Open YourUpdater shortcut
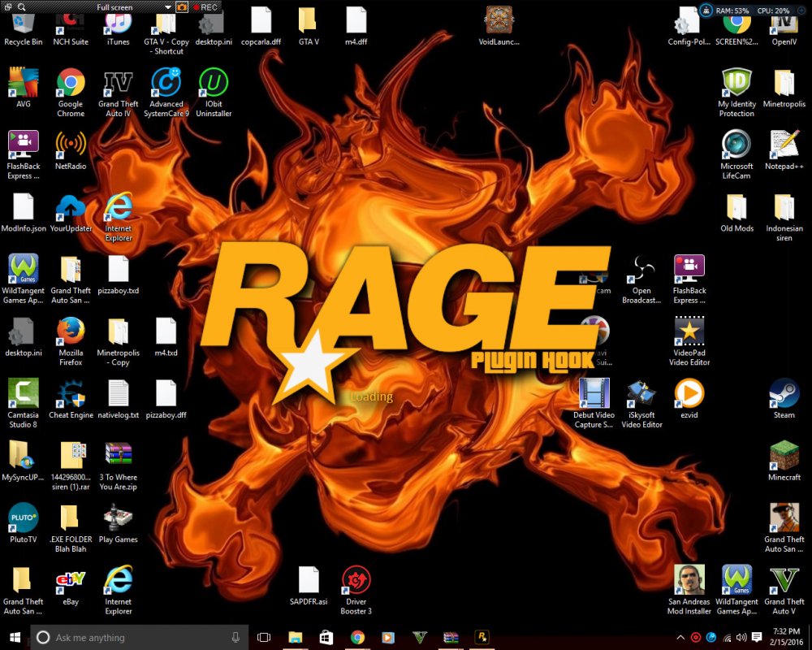Viewport: 812px width, 650px height. [71, 212]
